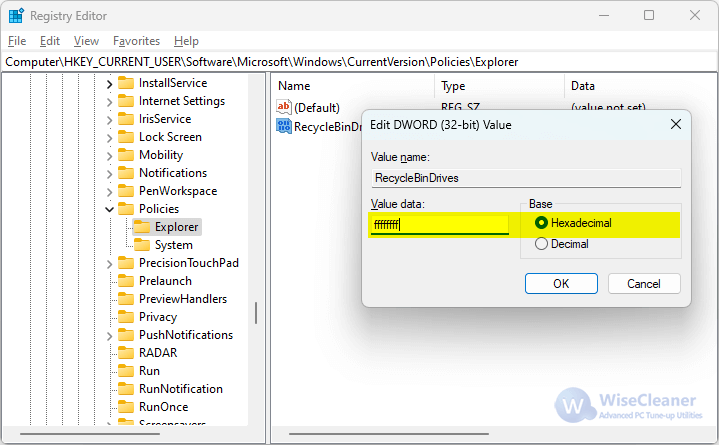This screenshot has width=719, height=445.
Task: Expand the Mobility key
Action: [x=109, y=156]
